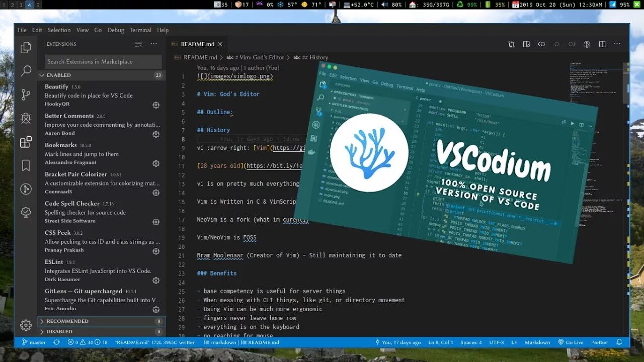Open preview to the side icon

click(526, 44)
